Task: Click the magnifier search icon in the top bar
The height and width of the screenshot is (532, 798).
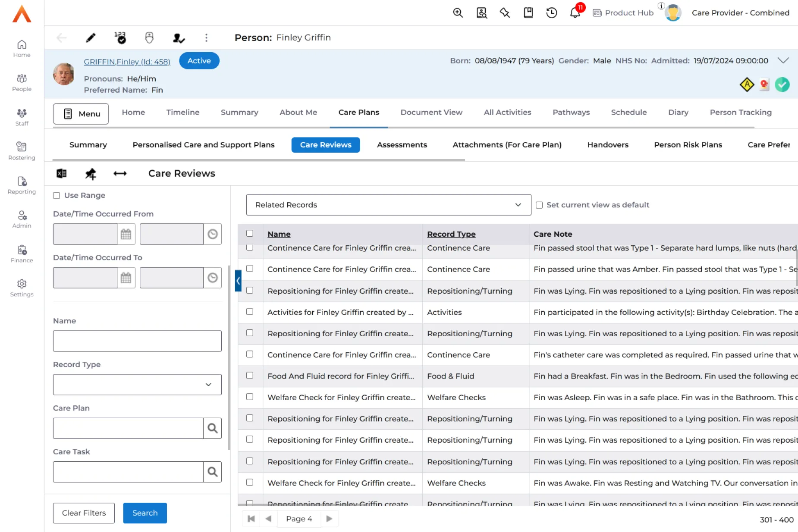Action: pyautogui.click(x=458, y=13)
